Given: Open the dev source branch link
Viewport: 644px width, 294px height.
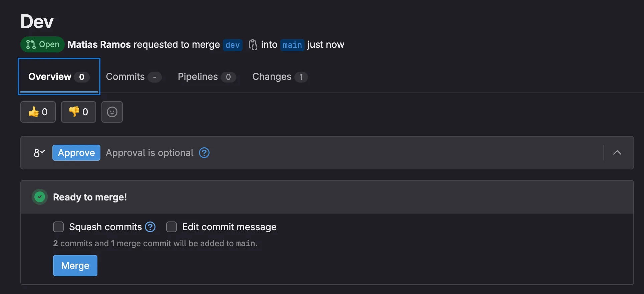Looking at the screenshot, I should [233, 45].
